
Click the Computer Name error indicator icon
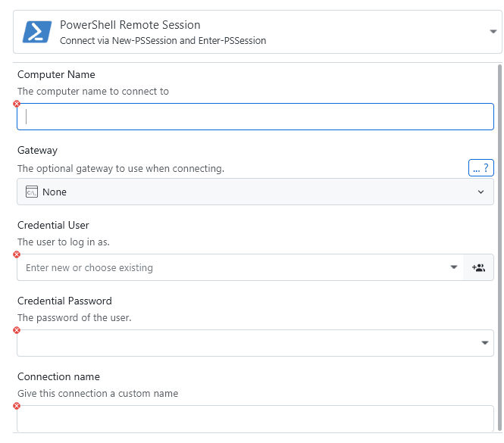coord(17,104)
